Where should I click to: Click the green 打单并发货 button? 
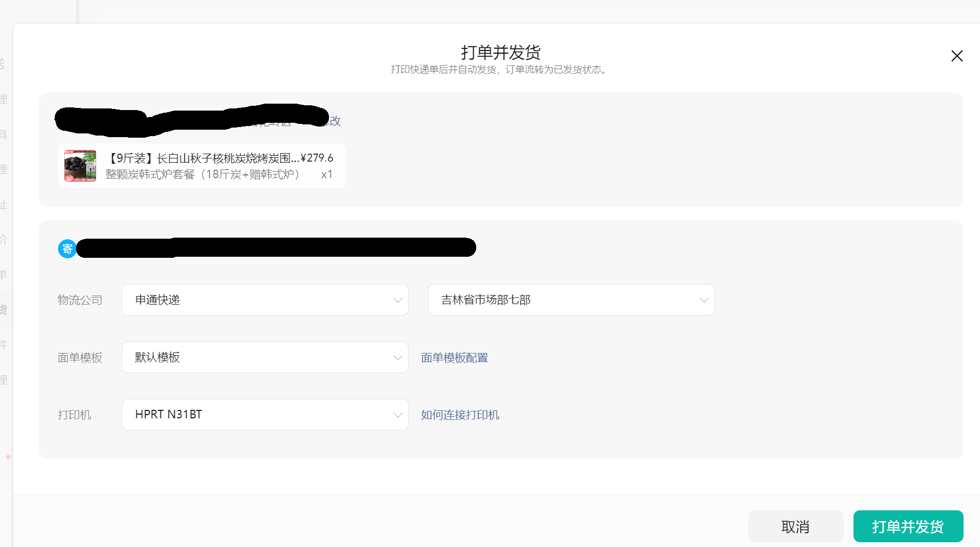coord(908,526)
